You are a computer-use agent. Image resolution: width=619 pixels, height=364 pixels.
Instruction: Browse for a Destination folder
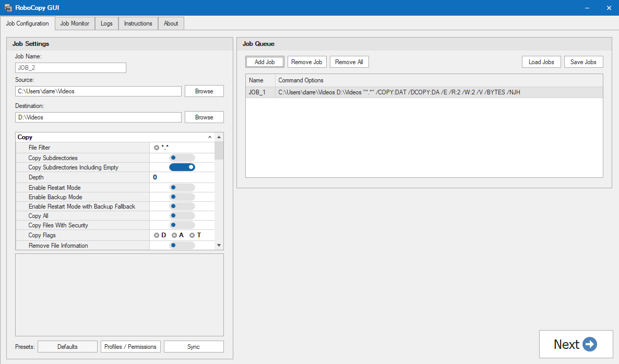[204, 117]
